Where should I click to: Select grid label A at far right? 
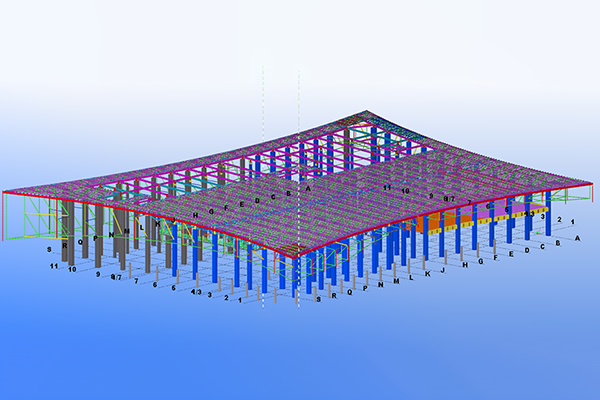pyautogui.click(x=577, y=238)
